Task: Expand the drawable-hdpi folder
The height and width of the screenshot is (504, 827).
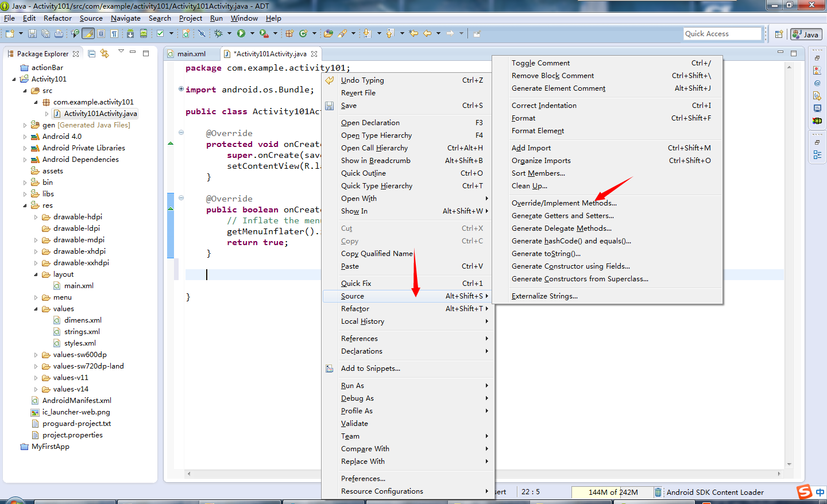Action: click(36, 217)
